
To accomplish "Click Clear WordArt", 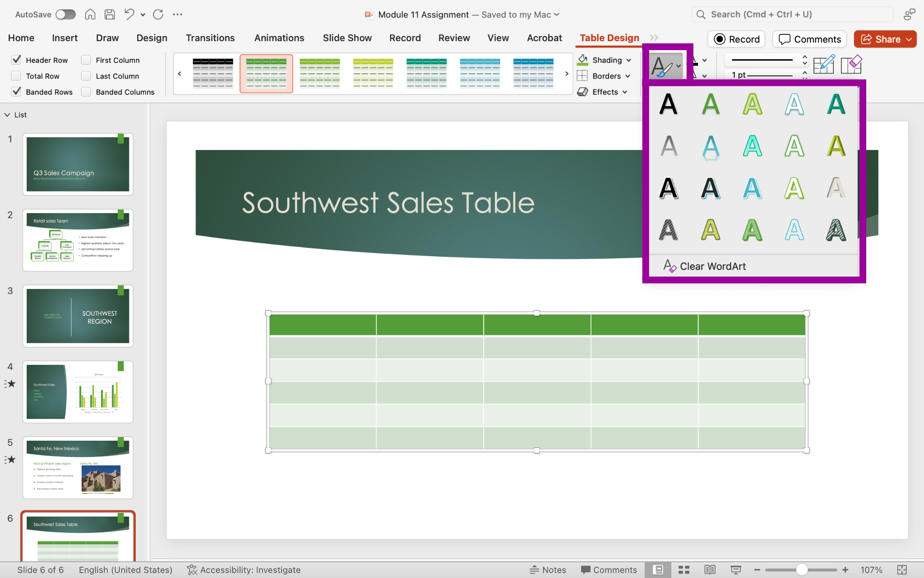I will (x=704, y=266).
